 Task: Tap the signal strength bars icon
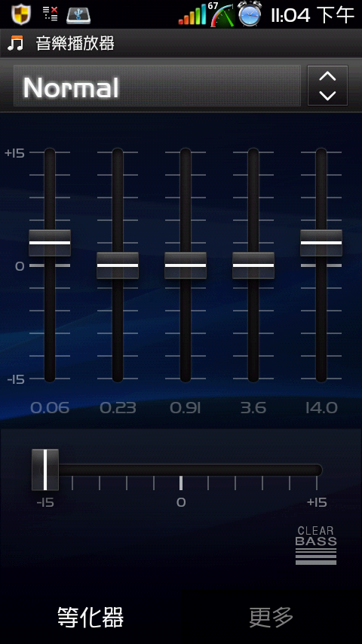(x=192, y=15)
